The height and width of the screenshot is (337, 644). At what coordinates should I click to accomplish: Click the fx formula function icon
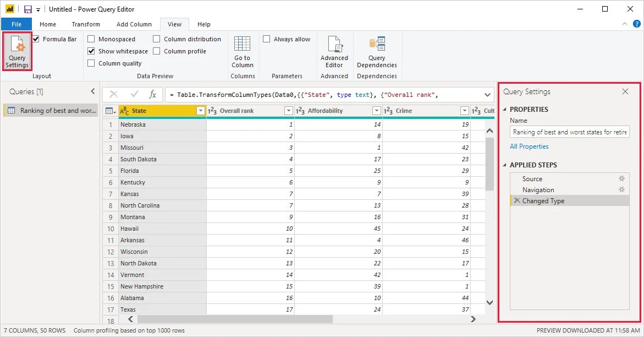(x=152, y=95)
